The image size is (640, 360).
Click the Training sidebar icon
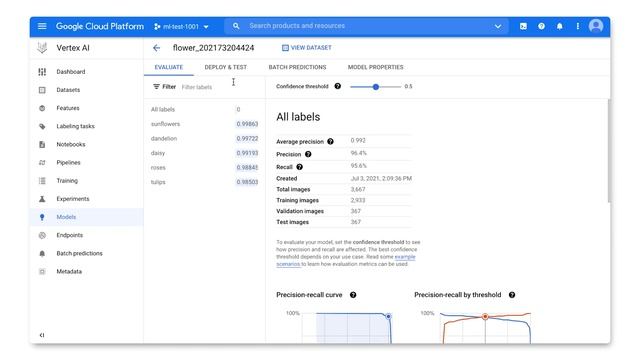[x=42, y=181]
